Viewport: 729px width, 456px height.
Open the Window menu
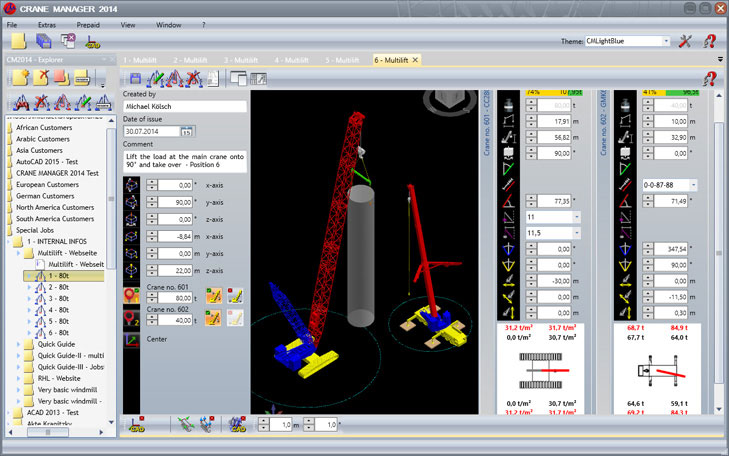[168, 25]
